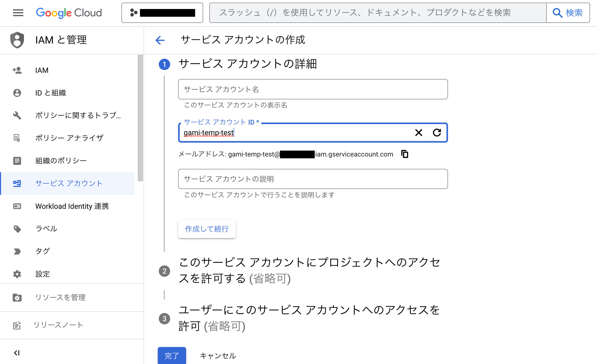Viewport: 597px width, 364px height.
Task: Copy the service account email address
Action: point(405,154)
